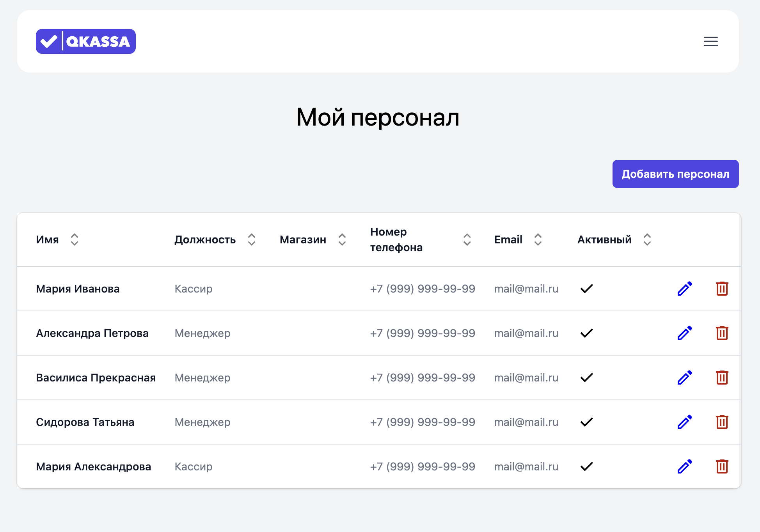Screen dimensions: 760x532
Task: Edit Мария Александрова with pencil icon
Action: (685, 466)
